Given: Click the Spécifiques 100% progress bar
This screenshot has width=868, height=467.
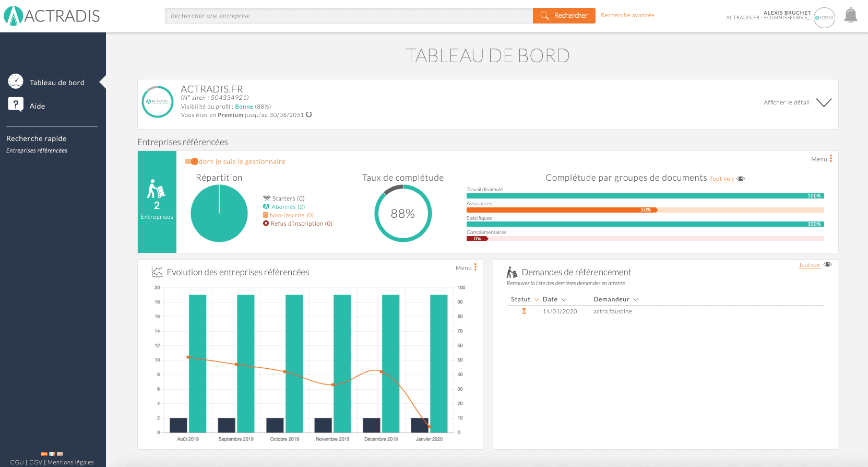Looking at the screenshot, I should point(645,224).
